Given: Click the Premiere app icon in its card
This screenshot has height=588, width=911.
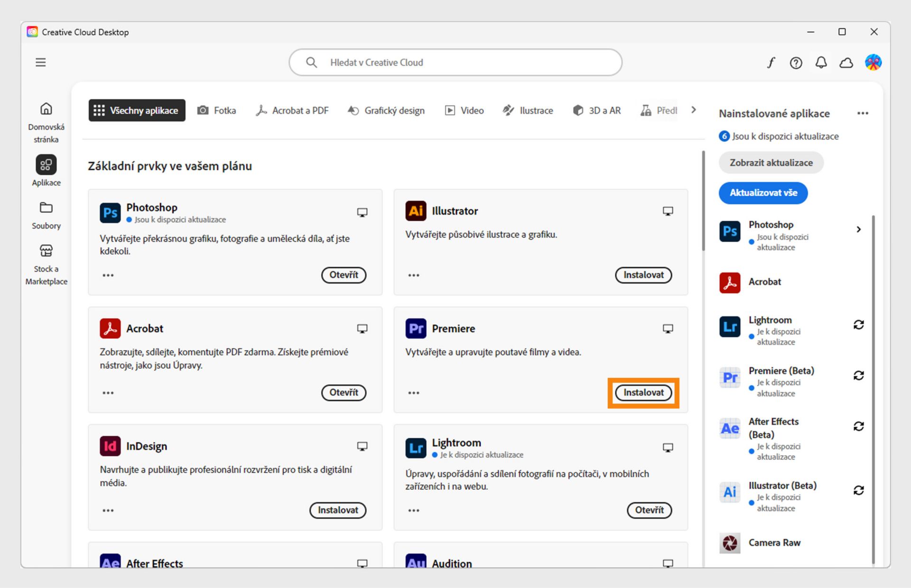Looking at the screenshot, I should tap(416, 328).
